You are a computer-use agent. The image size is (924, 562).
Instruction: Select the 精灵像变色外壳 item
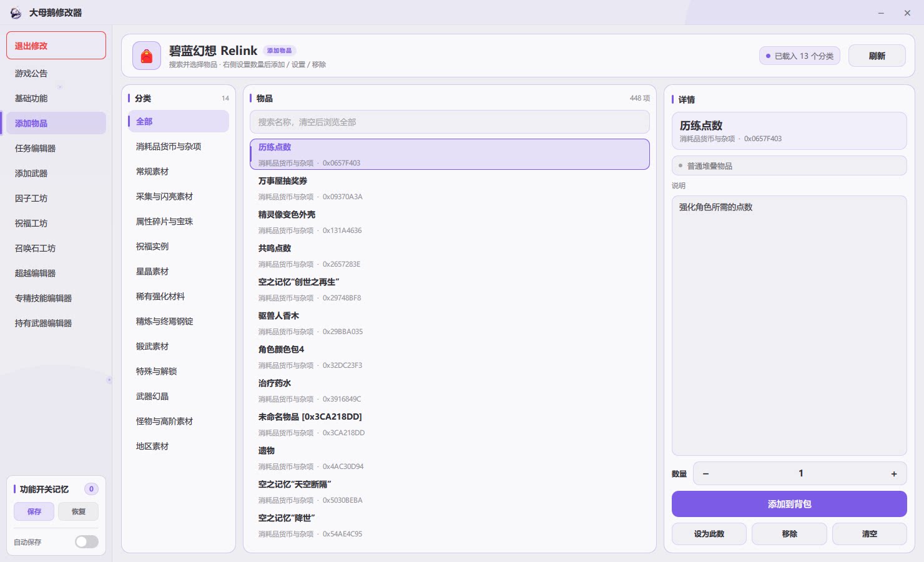[x=450, y=222]
